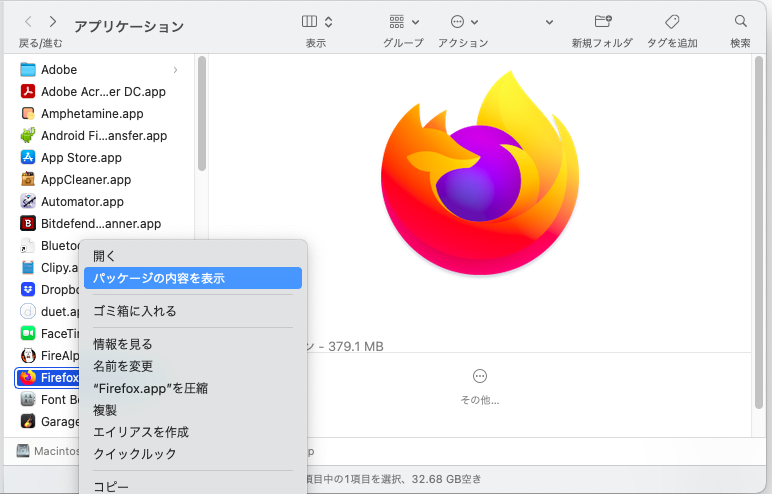The image size is (772, 494).
Task: Select Adobe Acrobat Reader DC app icon
Action: 28,92
